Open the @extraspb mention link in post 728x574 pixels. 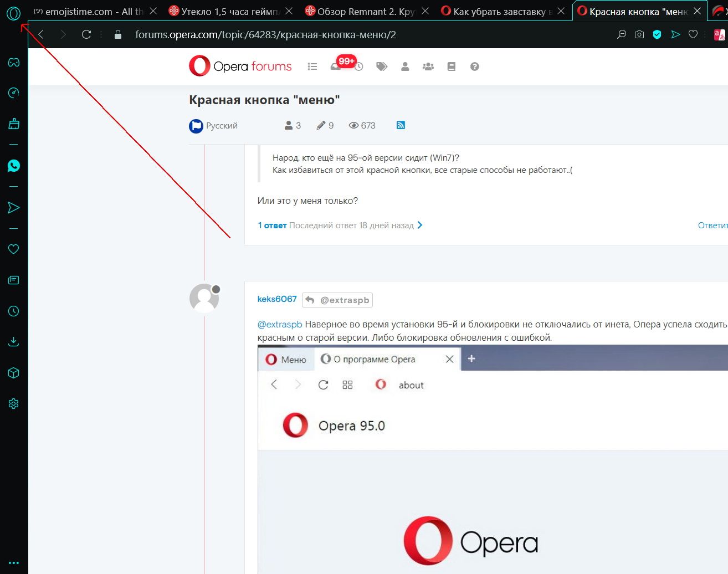(280, 324)
